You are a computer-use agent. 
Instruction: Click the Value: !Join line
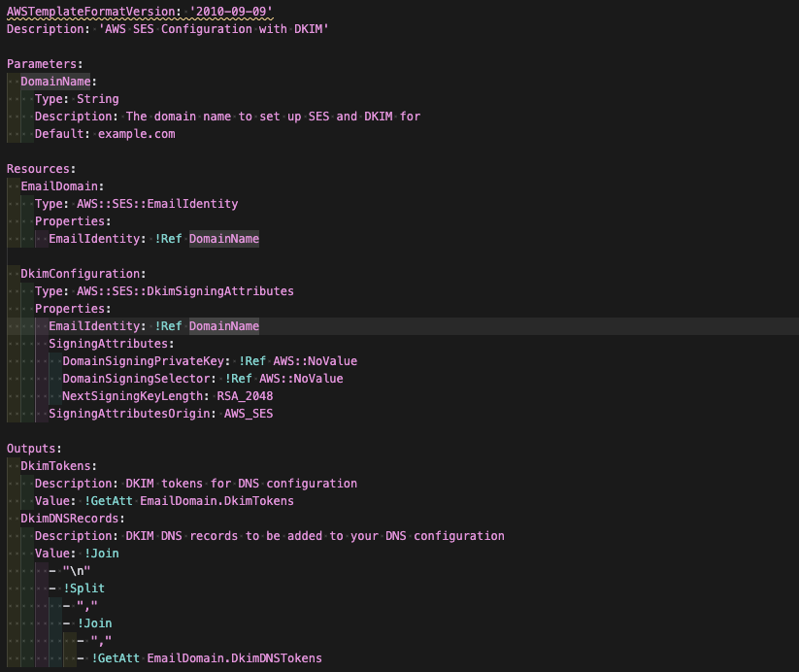point(77,554)
